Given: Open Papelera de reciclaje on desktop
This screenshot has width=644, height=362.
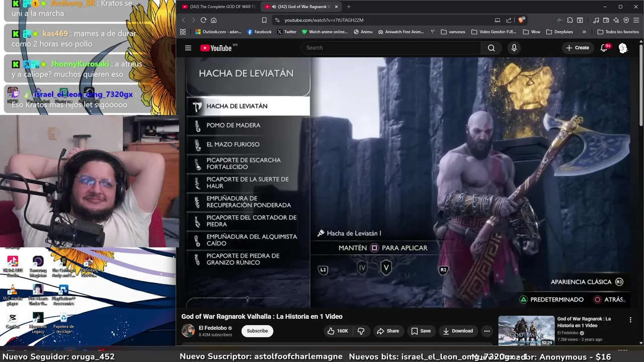Looking at the screenshot, I should pos(63,323).
